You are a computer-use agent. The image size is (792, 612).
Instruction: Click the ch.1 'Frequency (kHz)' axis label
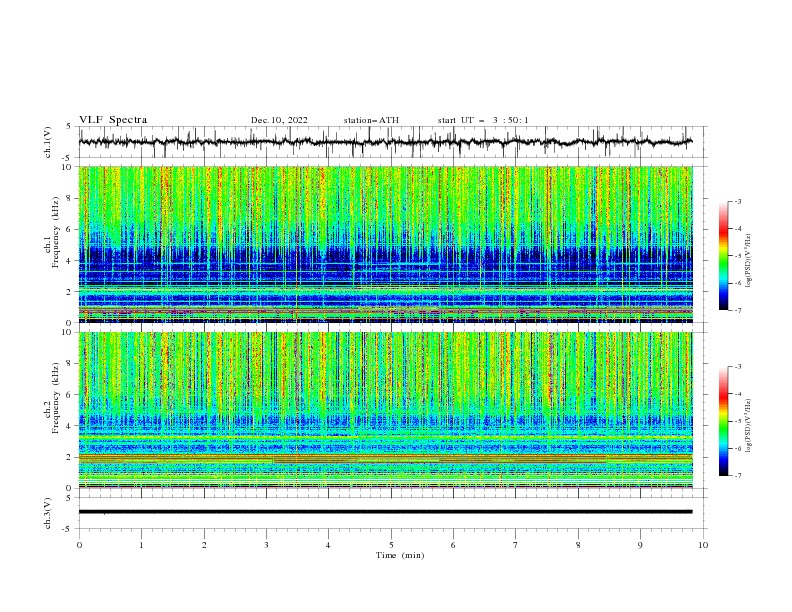coord(55,231)
